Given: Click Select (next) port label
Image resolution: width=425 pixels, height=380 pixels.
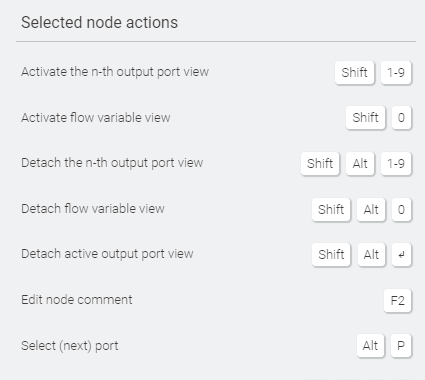Looking at the screenshot, I should (70, 346).
